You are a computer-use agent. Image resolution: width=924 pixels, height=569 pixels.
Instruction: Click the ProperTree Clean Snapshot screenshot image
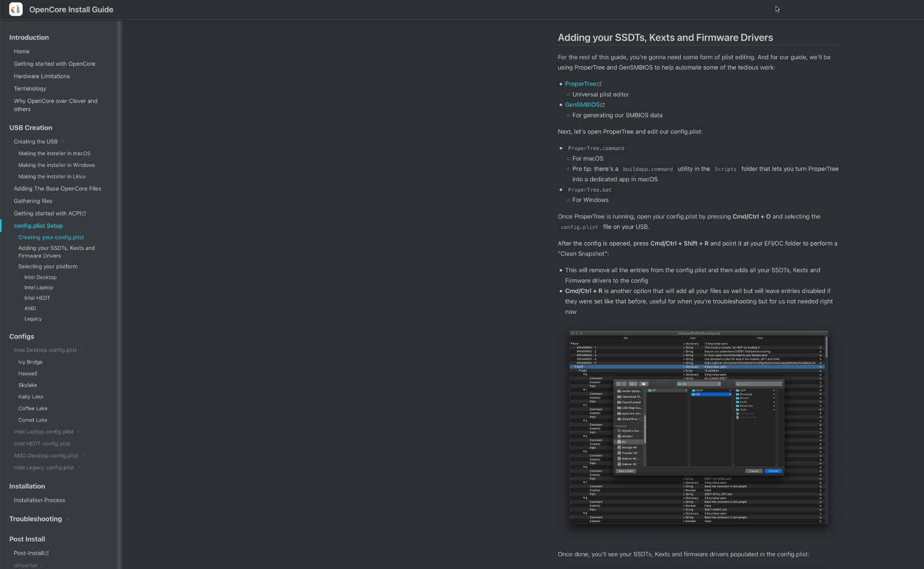tap(699, 427)
